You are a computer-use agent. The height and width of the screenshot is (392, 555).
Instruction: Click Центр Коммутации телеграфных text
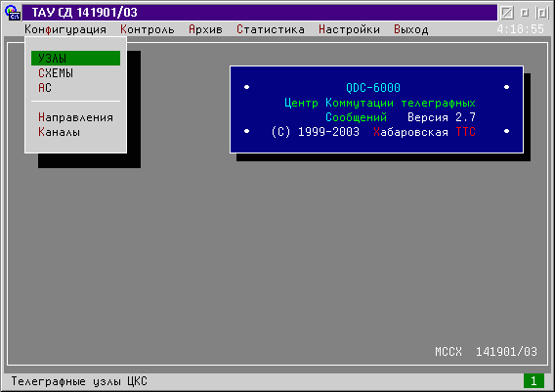pos(380,103)
